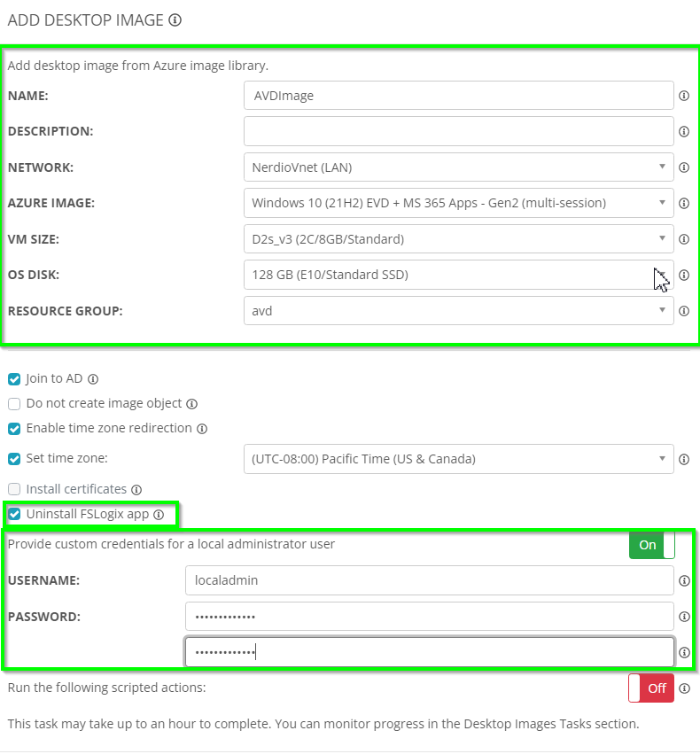The height and width of the screenshot is (754, 700).
Task: Click the confirm password field
Action: [x=430, y=652]
